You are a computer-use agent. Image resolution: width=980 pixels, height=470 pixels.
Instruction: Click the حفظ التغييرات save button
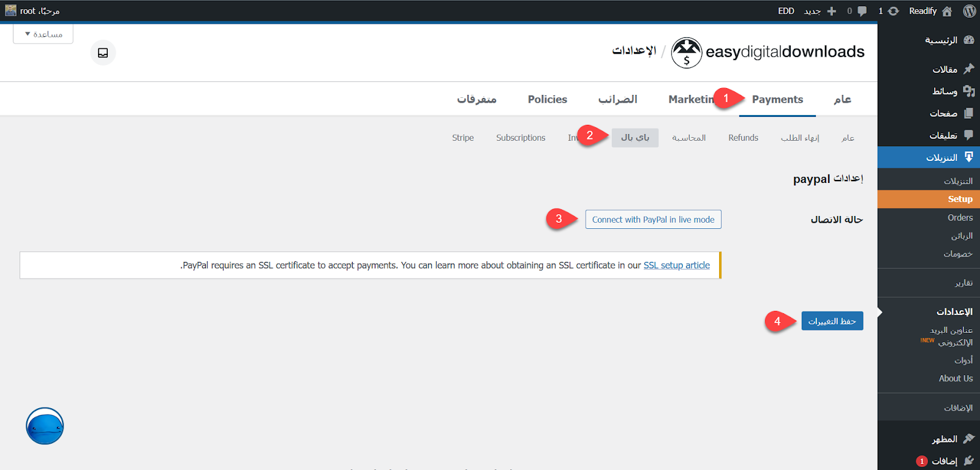[x=832, y=321]
